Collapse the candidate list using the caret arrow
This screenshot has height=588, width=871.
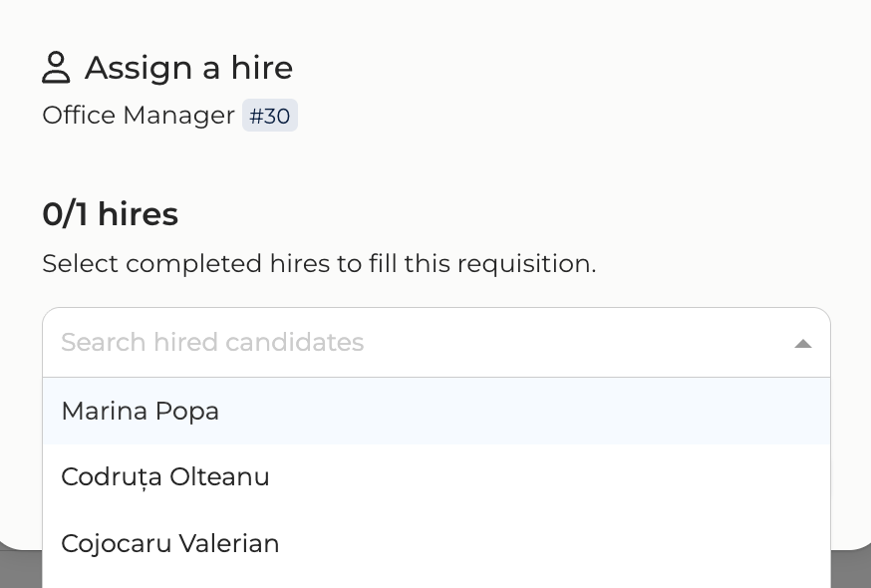tap(802, 344)
